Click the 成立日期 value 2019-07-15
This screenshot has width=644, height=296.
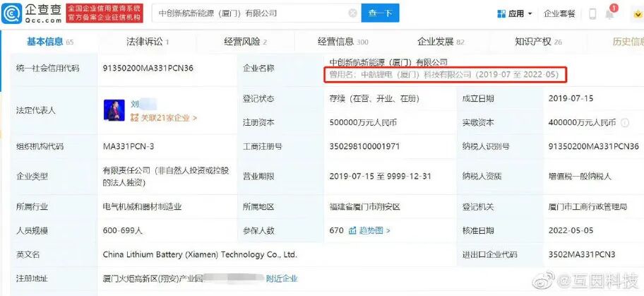pos(571,99)
